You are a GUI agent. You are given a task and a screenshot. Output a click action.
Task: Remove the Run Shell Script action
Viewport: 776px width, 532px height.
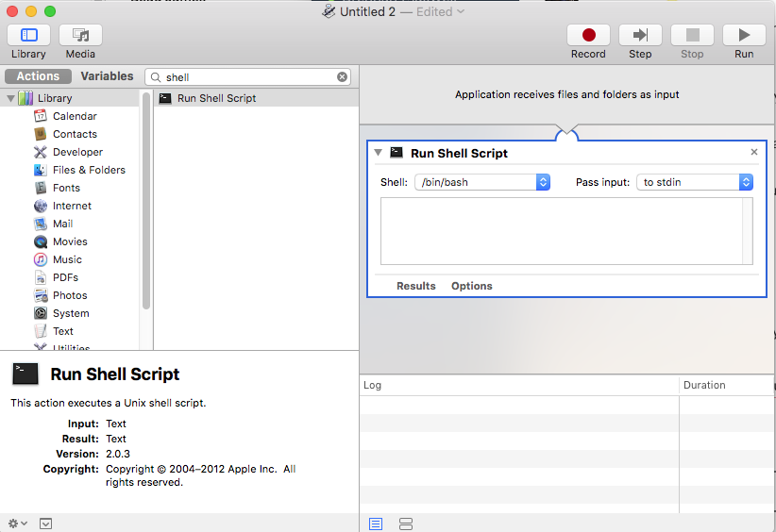pyautogui.click(x=753, y=152)
